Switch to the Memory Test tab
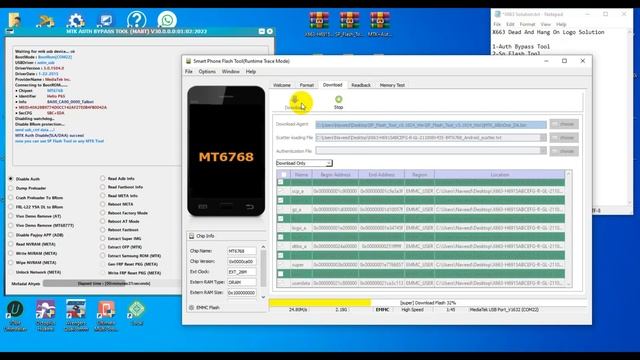 [392, 85]
